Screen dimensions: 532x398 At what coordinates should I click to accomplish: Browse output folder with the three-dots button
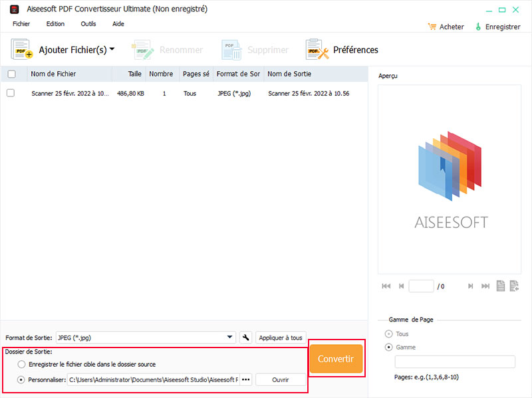click(x=246, y=379)
